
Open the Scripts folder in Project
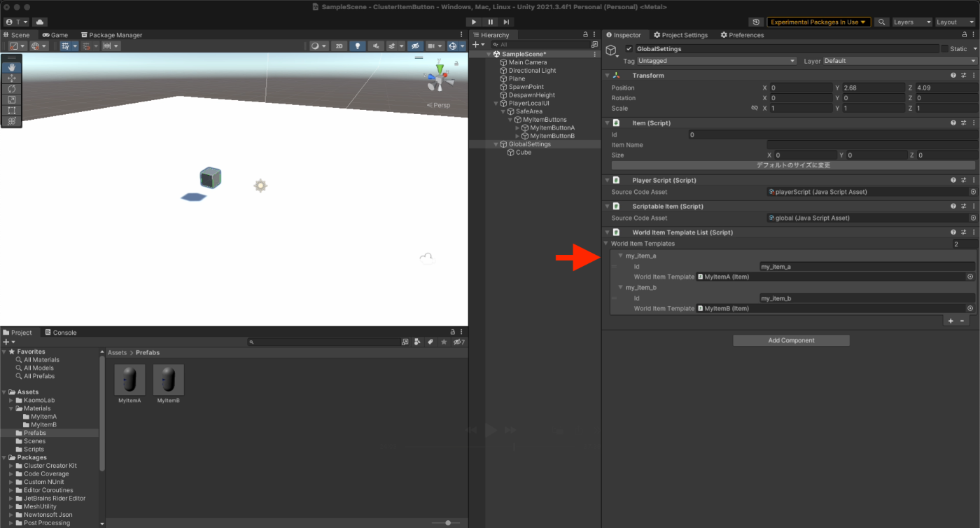tap(34, 450)
